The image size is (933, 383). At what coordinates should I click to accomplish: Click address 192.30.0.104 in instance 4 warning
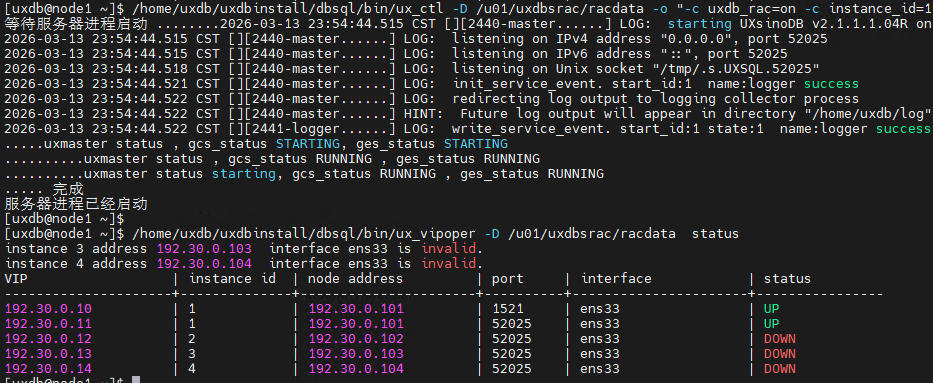(x=204, y=263)
